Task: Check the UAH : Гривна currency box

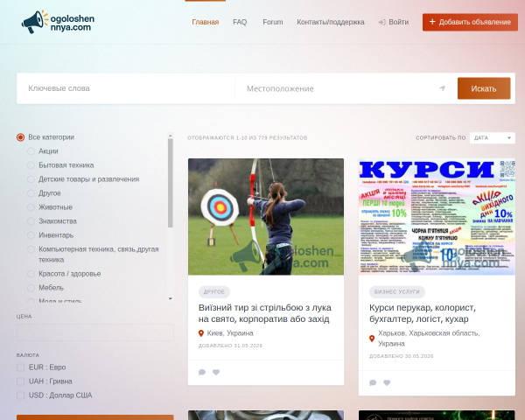Action: (20, 381)
